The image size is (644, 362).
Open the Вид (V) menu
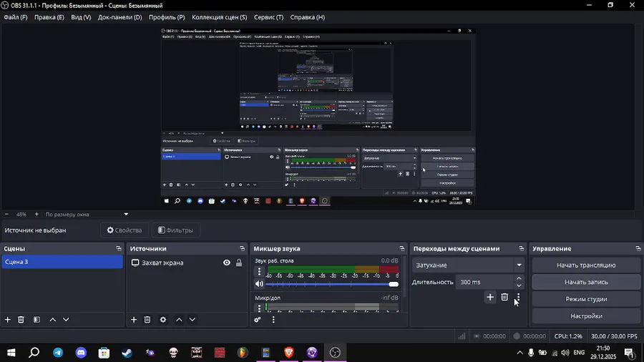tap(81, 17)
